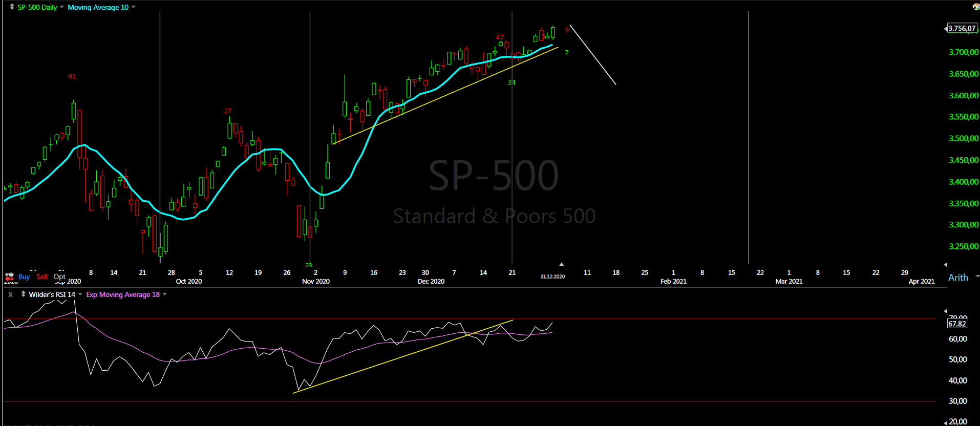Image resolution: width=980 pixels, height=426 pixels.
Task: Click the current price tag 3.756,07
Action: point(962,29)
